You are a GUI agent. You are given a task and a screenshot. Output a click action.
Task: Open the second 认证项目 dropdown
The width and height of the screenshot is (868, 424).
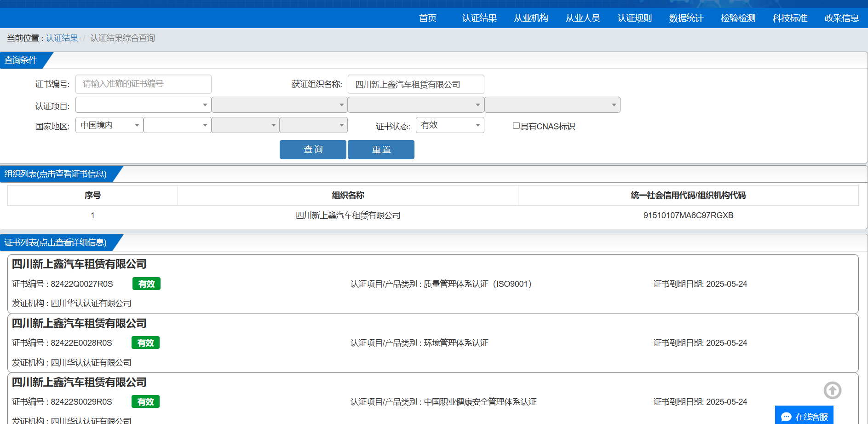pyautogui.click(x=280, y=105)
